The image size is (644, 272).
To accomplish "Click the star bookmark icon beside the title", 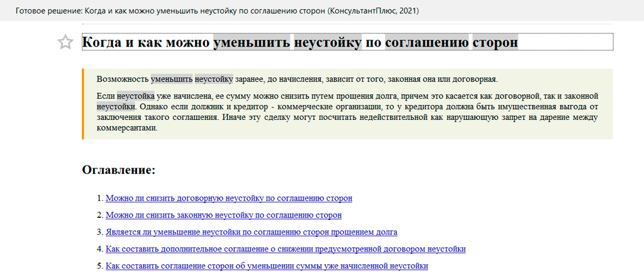I will (65, 42).
